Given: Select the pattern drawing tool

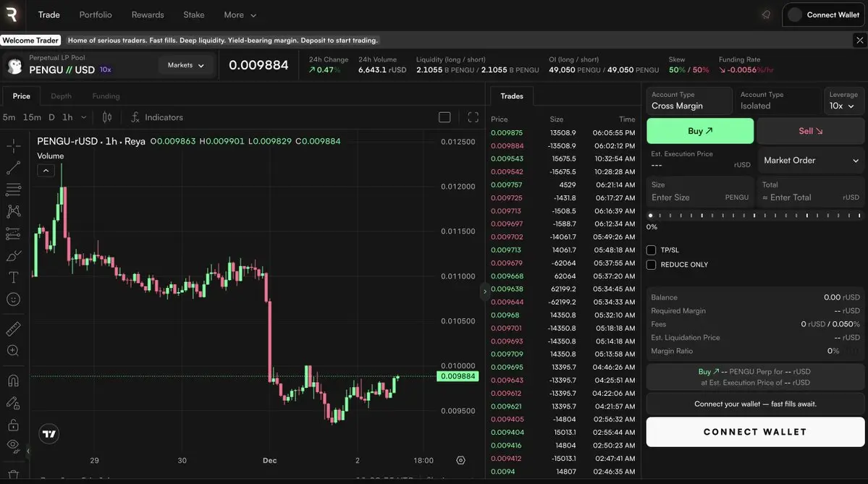Looking at the screenshot, I should (13, 211).
